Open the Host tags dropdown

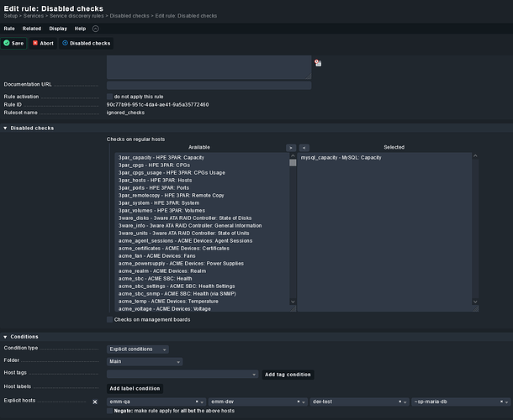coord(182,375)
